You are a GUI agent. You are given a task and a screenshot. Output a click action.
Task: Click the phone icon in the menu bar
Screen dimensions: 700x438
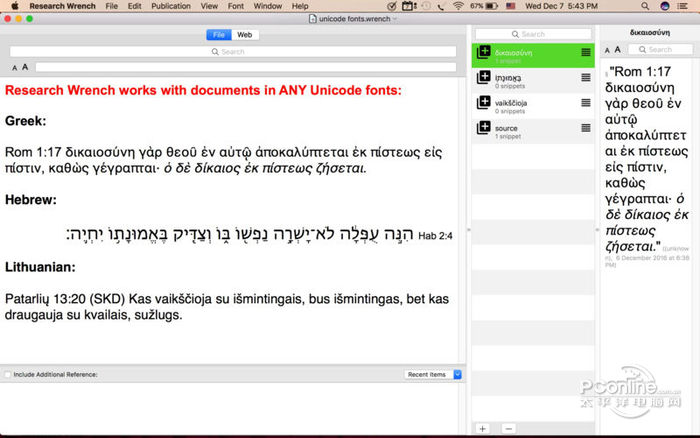click(441, 6)
